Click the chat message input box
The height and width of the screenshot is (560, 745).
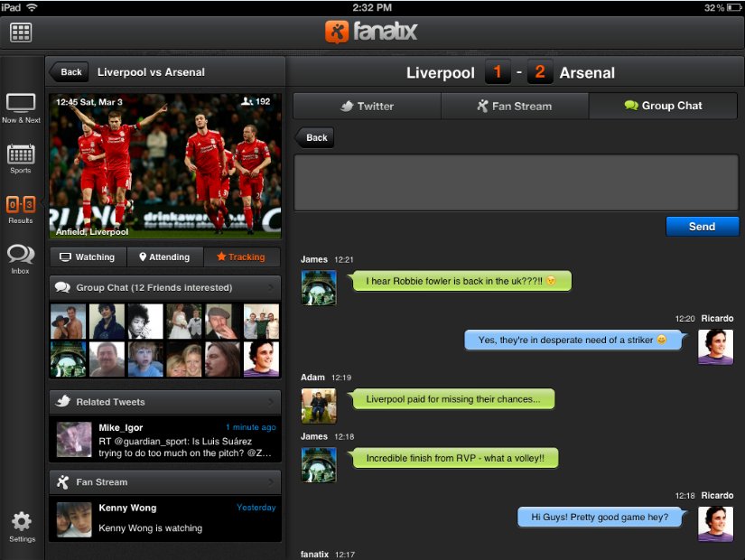coord(516,182)
